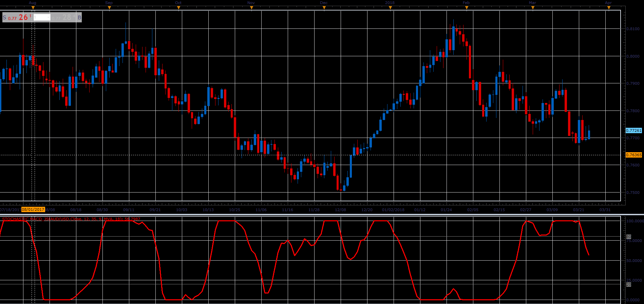Click the Sell price 0.77 26 button
644x304 pixels.
coord(18,17)
